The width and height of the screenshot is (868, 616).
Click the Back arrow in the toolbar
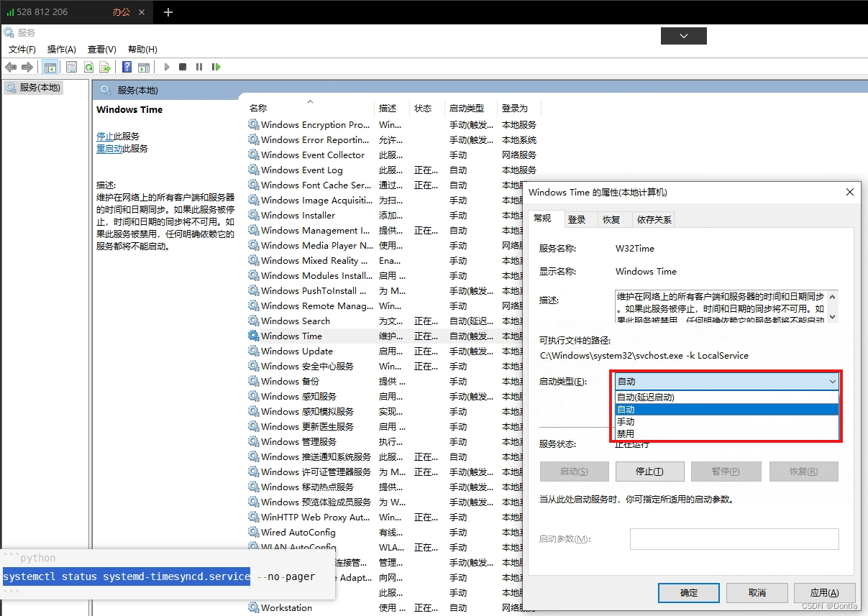click(11, 67)
